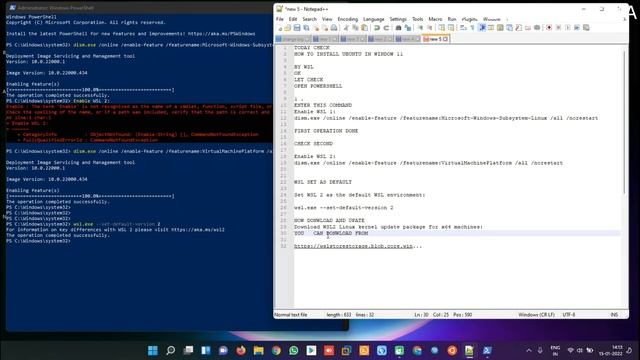Toggle Word Wrap in Notepad++ toolbar

pos(463,28)
